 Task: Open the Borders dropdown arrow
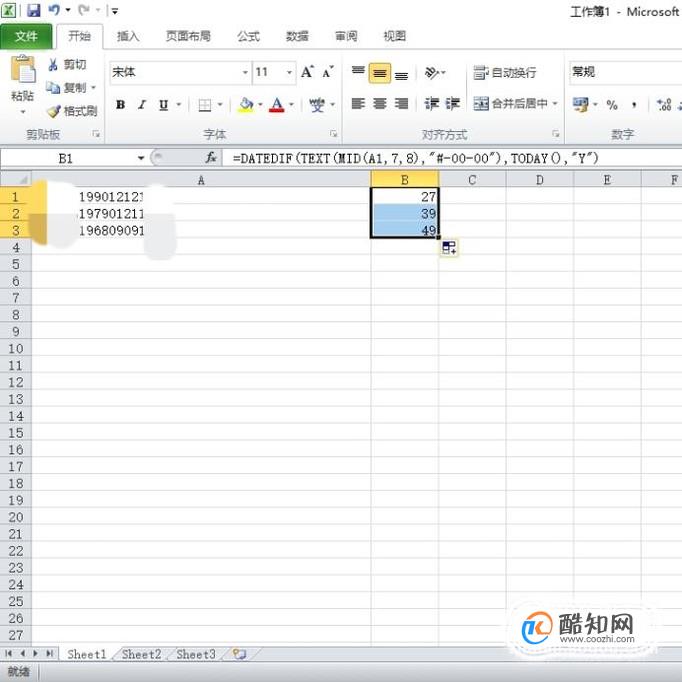220,104
